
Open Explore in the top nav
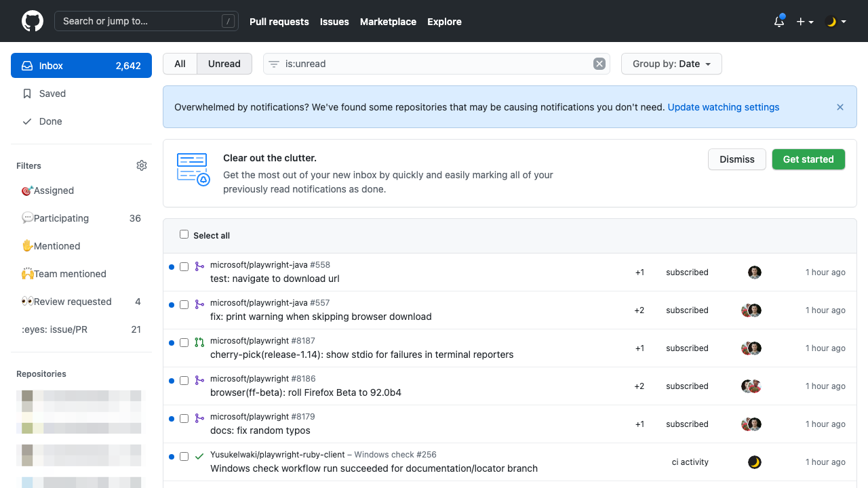pyautogui.click(x=444, y=22)
